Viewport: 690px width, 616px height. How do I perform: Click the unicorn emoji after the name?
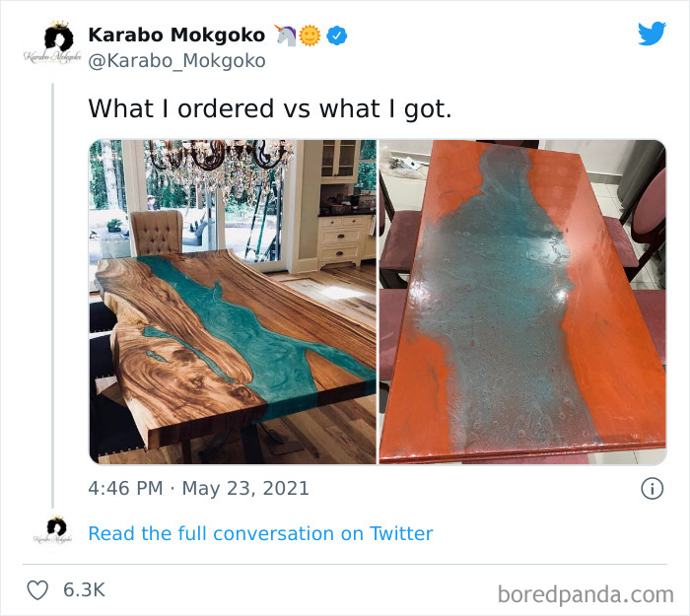(x=286, y=35)
